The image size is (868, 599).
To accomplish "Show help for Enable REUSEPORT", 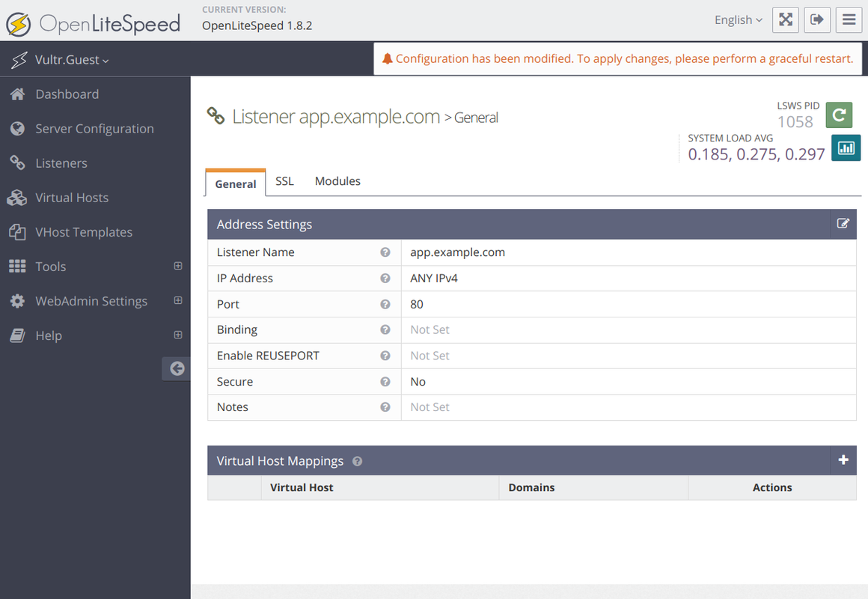I will [385, 356].
